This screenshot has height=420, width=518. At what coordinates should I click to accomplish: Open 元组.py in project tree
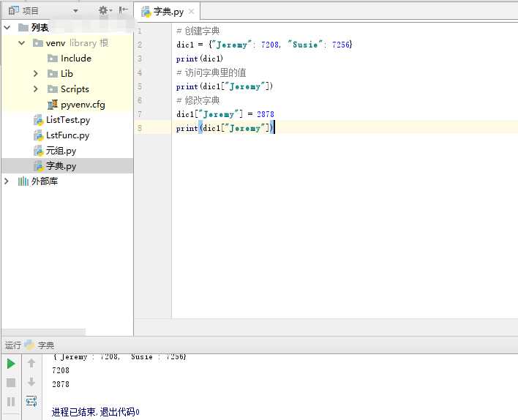[x=61, y=151]
